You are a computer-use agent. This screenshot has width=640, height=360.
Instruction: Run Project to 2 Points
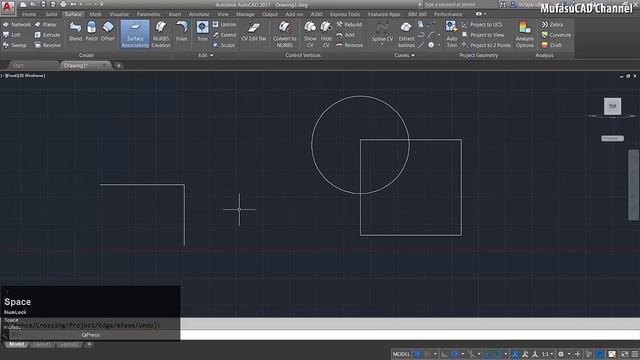coord(487,45)
